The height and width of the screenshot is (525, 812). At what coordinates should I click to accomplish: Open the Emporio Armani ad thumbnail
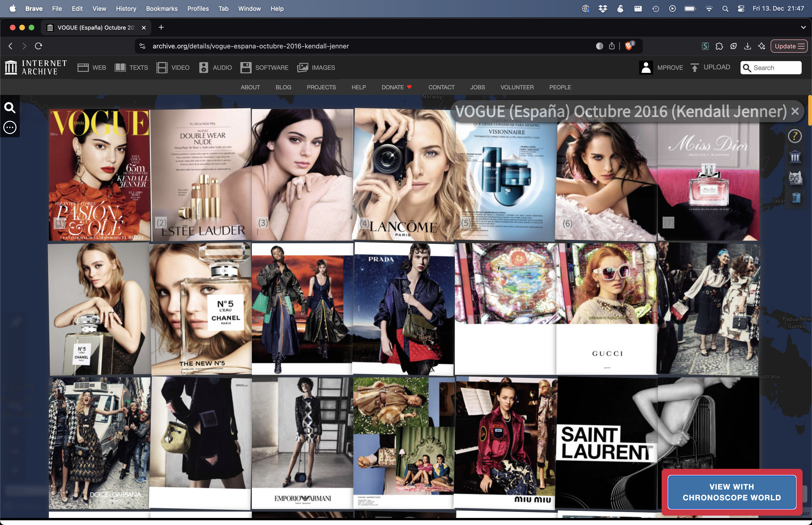302,443
